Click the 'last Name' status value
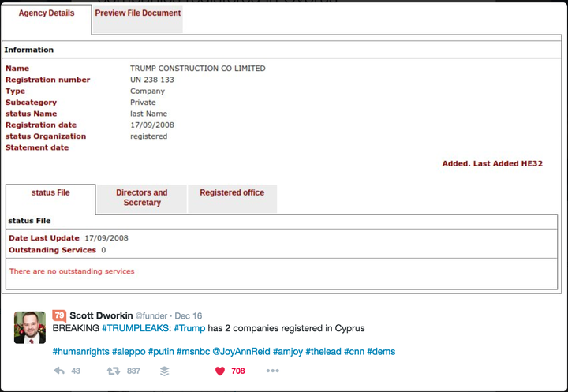Screen dimensions: 568x392 coord(149,114)
